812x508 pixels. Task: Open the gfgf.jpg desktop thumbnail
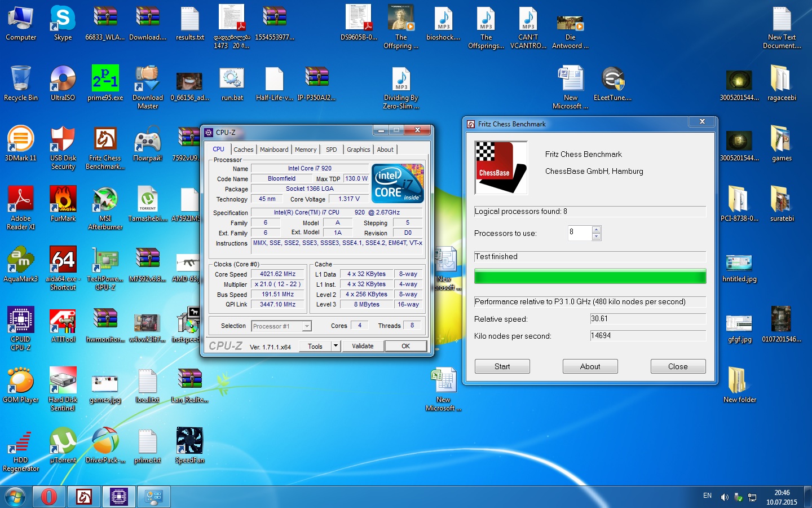coord(739,329)
